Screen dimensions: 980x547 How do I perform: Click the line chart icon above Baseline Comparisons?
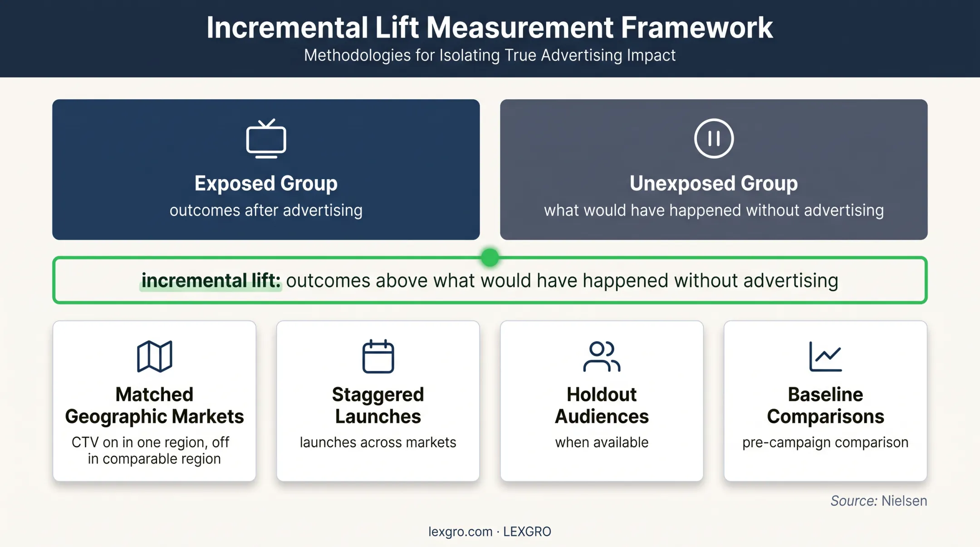point(825,357)
